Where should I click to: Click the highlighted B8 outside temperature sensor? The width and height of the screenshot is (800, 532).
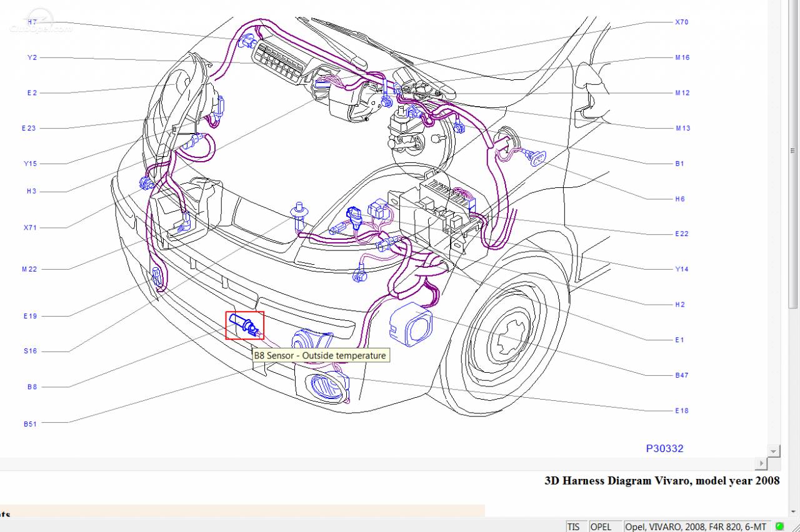(x=245, y=325)
